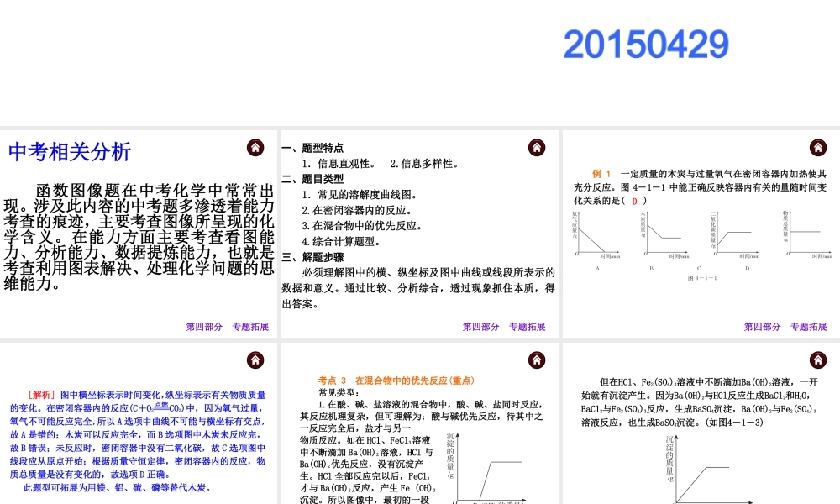Click the red [解析] label
Screen dimensions: 840x504
pos(40,395)
